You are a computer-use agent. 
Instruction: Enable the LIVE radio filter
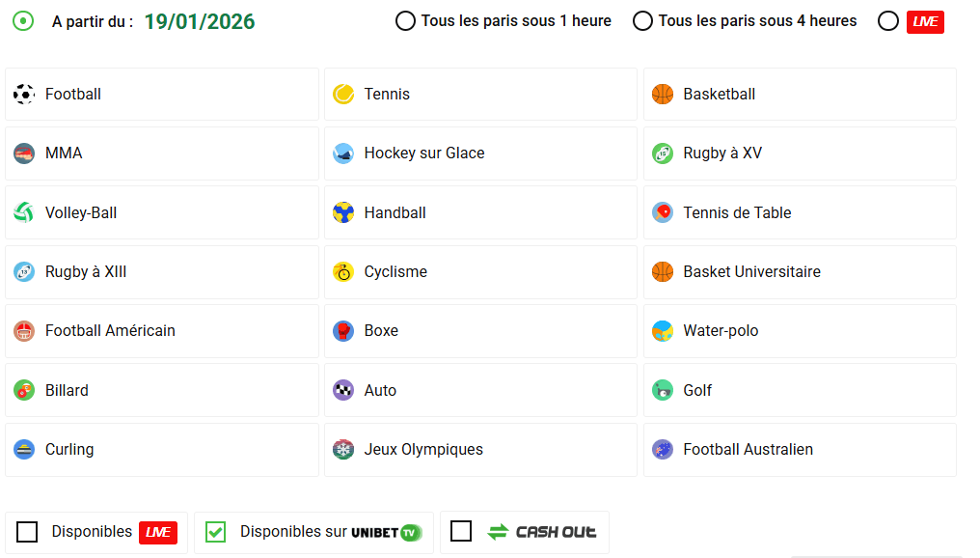pos(888,21)
